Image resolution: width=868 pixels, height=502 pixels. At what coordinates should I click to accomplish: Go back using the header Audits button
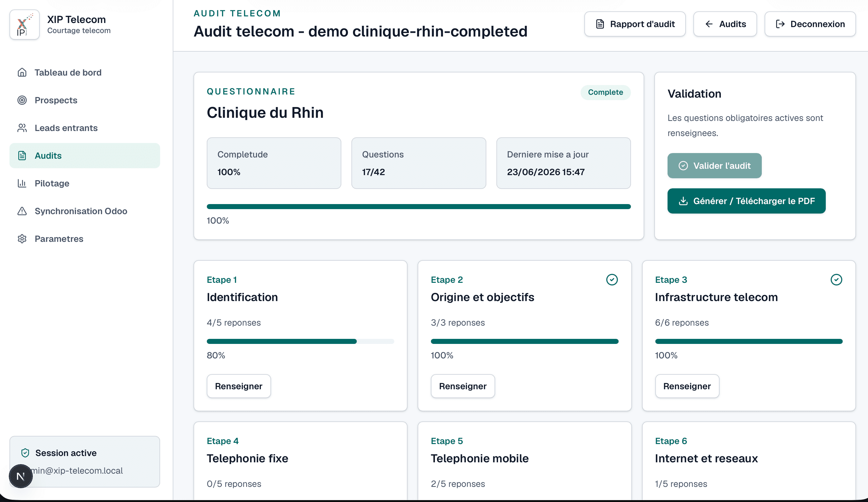pos(725,24)
